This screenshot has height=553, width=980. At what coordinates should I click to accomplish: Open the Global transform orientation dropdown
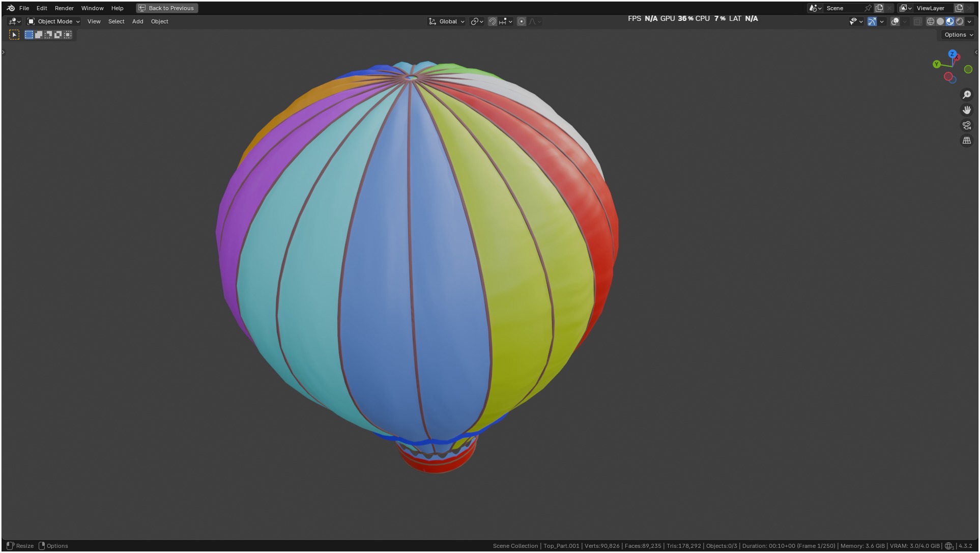(x=447, y=21)
